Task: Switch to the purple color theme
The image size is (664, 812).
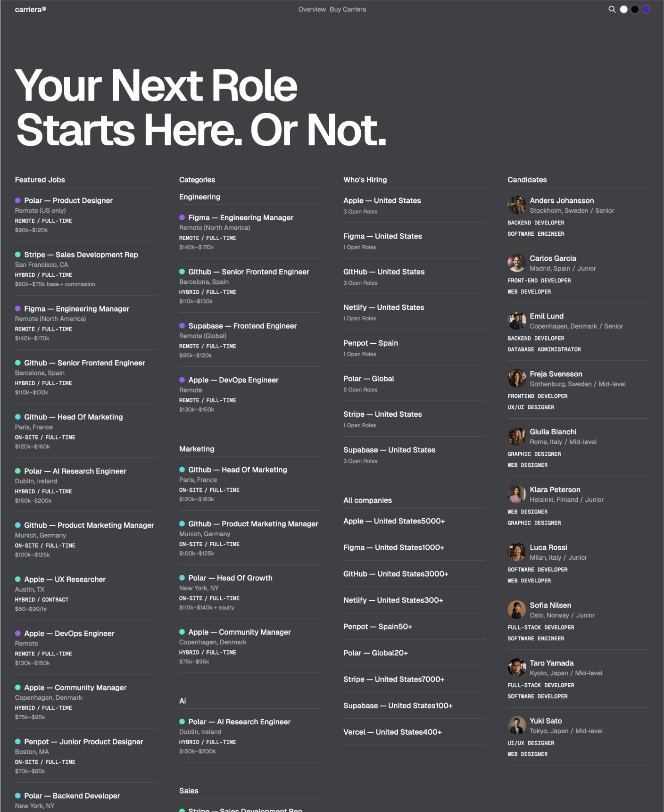Action: [646, 9]
